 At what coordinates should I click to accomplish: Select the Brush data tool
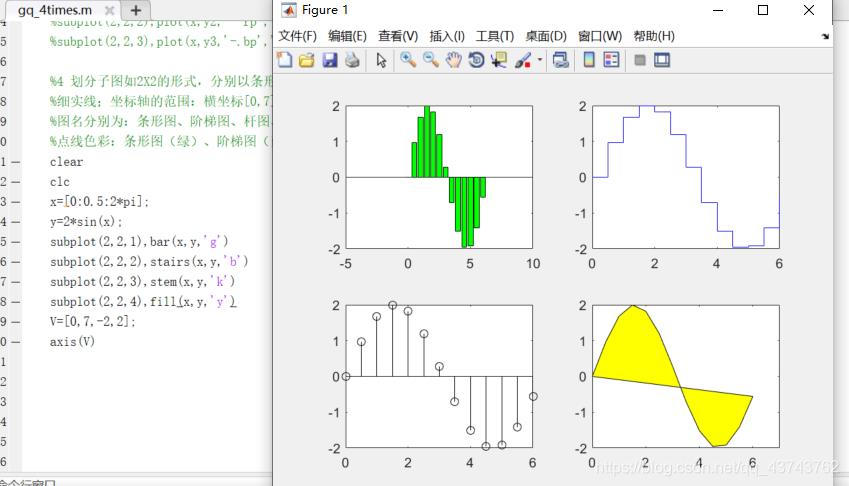pos(523,60)
